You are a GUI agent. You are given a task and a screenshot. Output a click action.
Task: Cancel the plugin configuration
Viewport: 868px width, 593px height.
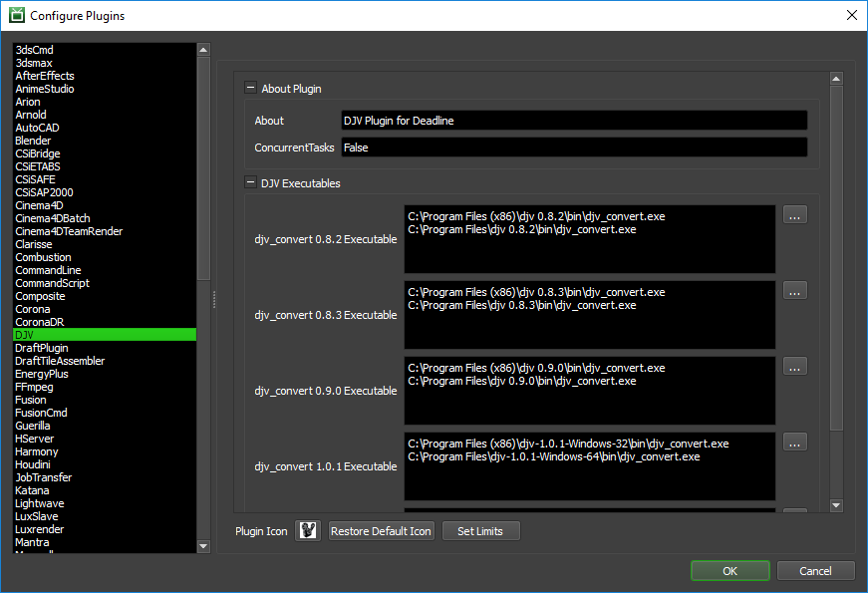[x=815, y=570]
